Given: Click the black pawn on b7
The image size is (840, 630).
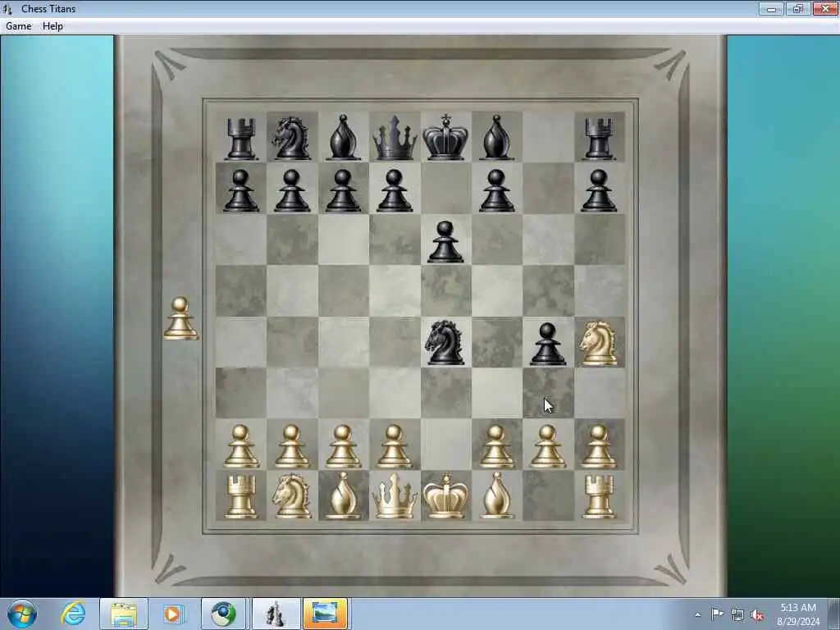Looking at the screenshot, I should pos(291,190).
